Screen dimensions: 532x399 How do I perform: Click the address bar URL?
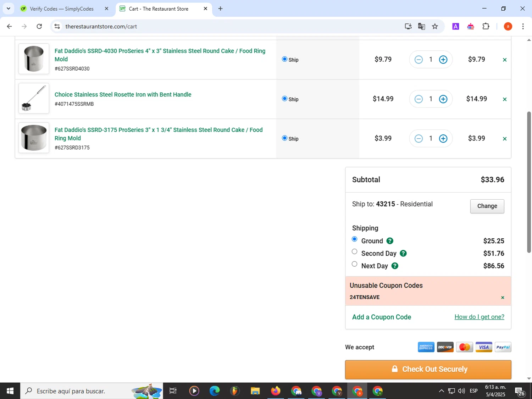[101, 26]
